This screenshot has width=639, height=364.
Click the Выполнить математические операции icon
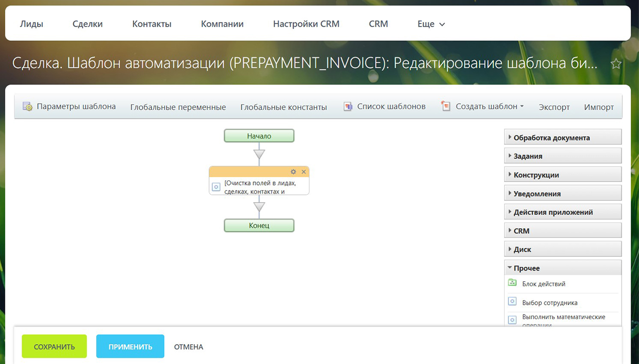pyautogui.click(x=512, y=320)
